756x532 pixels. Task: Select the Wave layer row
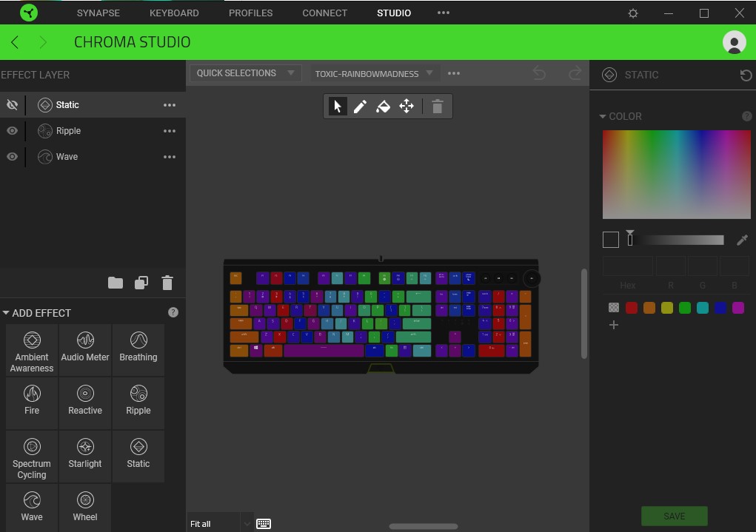coord(93,157)
